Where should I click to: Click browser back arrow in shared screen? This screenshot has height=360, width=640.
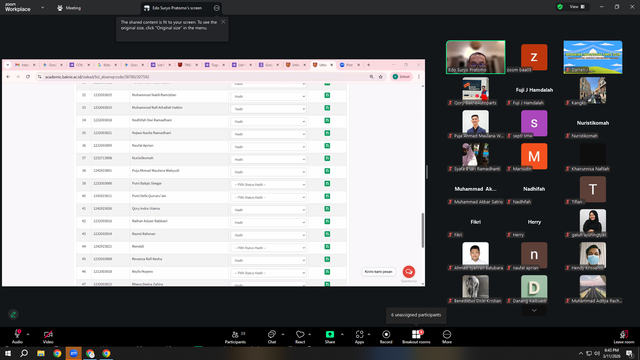coord(8,77)
